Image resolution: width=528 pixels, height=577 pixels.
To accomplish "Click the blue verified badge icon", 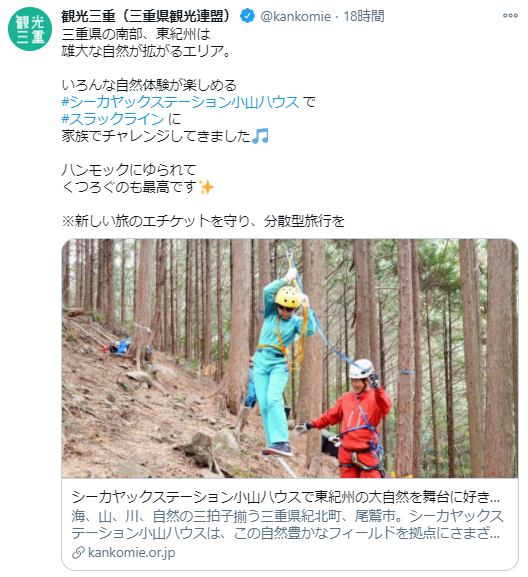I will [x=247, y=16].
